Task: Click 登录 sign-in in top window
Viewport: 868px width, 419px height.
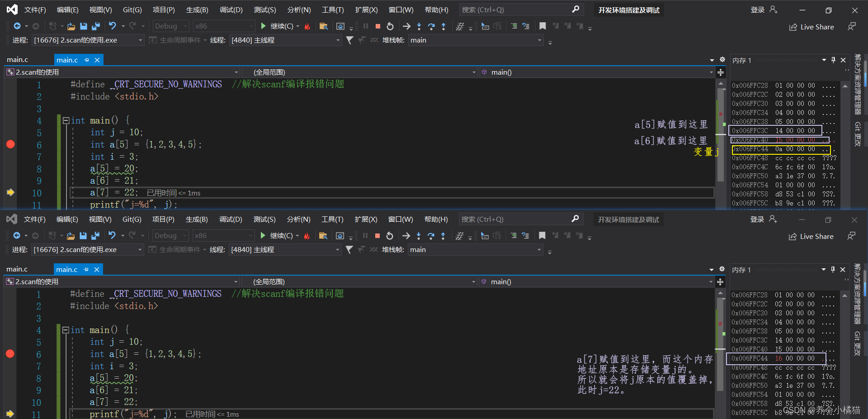Action: pyautogui.click(x=764, y=10)
